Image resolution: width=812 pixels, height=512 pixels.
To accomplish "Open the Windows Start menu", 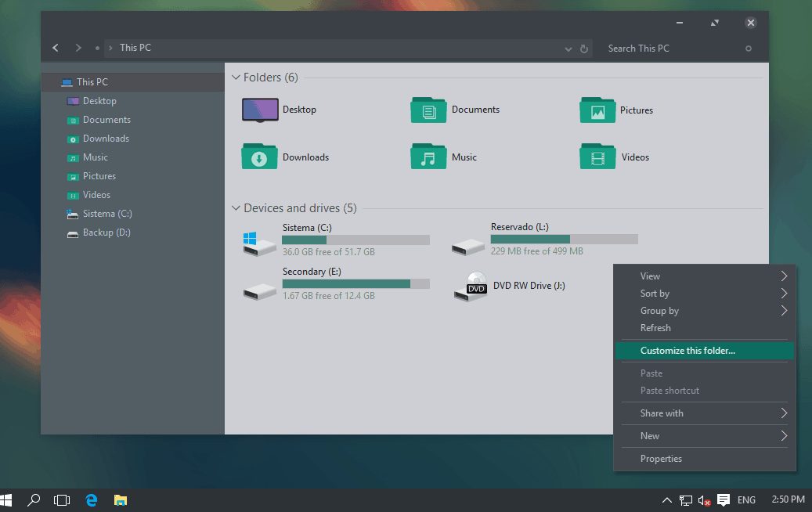I will click(5, 500).
